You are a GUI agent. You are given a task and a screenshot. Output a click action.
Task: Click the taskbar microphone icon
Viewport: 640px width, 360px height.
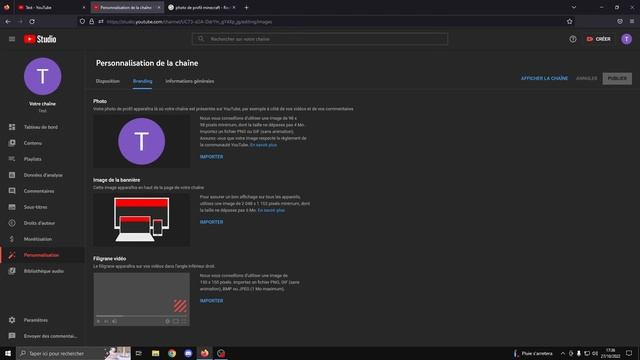point(578,353)
